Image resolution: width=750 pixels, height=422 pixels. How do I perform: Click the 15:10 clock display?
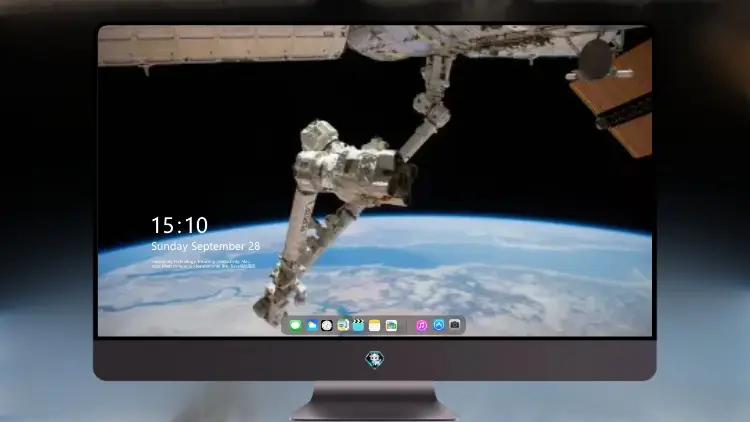179,225
